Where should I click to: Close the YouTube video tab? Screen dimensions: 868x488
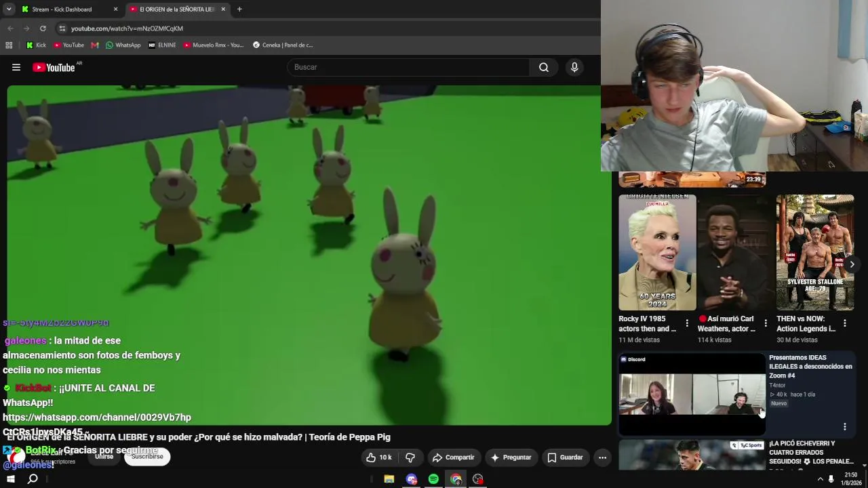[x=223, y=9]
